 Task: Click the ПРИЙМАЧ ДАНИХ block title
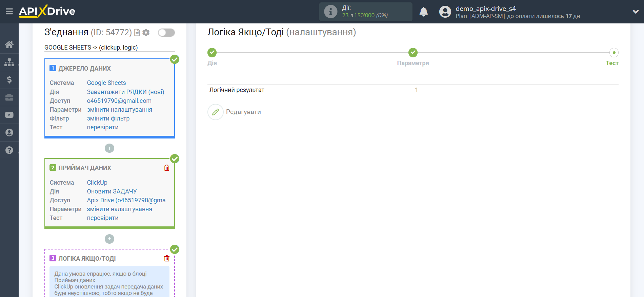(x=85, y=168)
